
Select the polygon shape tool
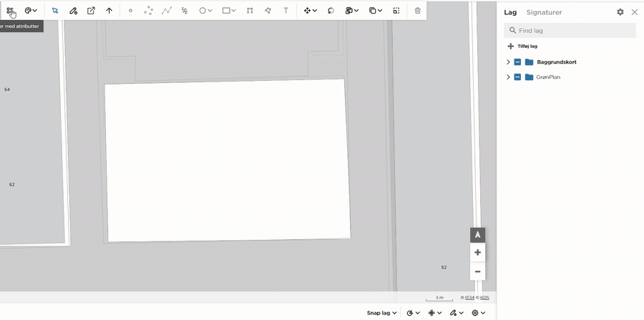[x=268, y=11]
